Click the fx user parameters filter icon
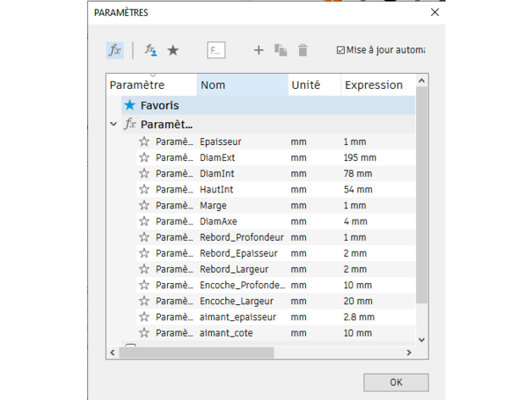The width and height of the screenshot is (532, 400). point(150,50)
